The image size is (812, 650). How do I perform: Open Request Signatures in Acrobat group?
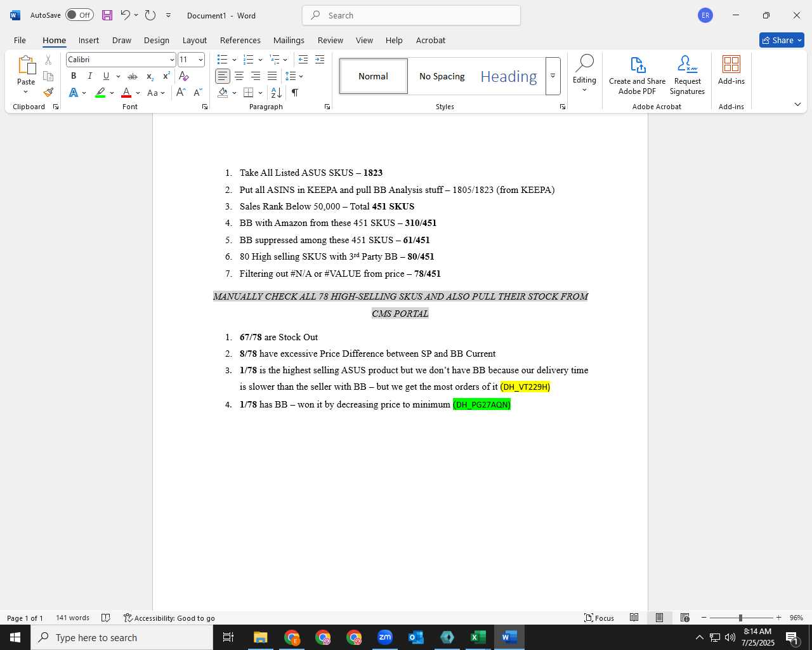pos(688,76)
